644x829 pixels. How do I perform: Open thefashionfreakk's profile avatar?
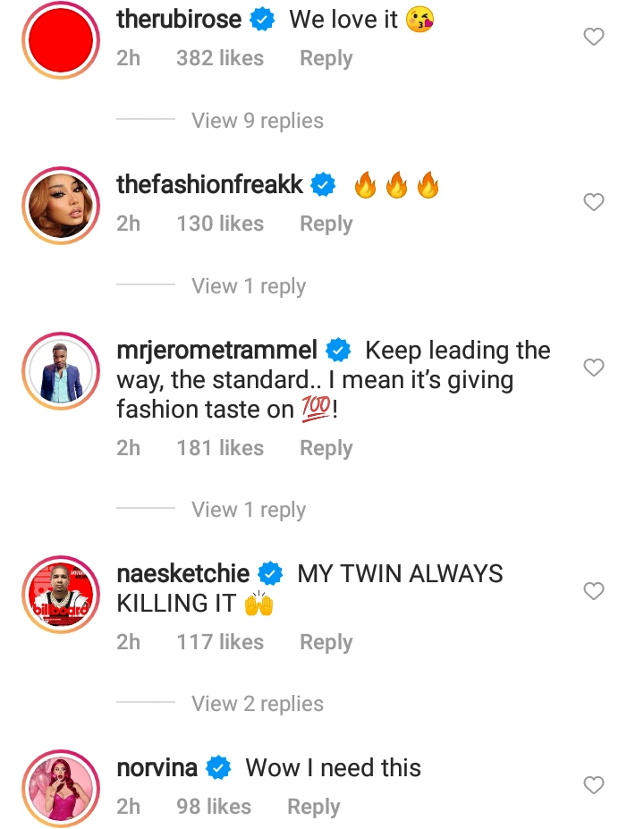click(60, 205)
